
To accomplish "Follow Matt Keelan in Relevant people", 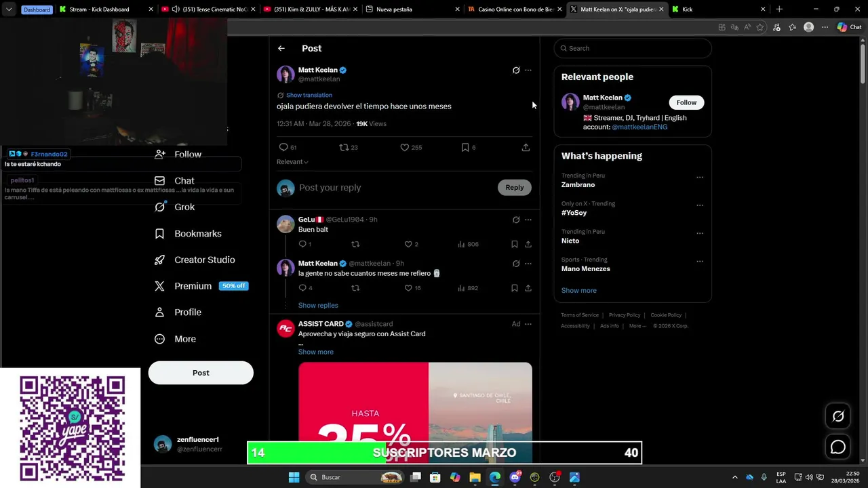I will 686,102.
